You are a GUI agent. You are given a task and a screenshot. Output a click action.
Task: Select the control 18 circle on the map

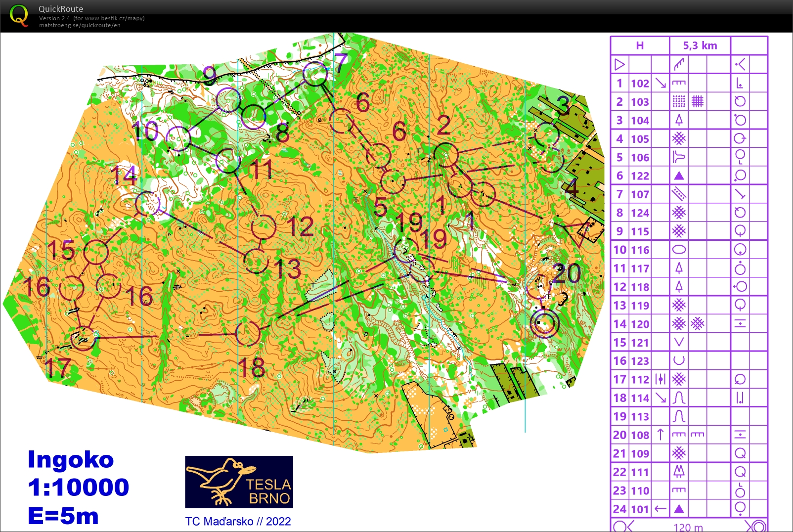tap(248, 334)
